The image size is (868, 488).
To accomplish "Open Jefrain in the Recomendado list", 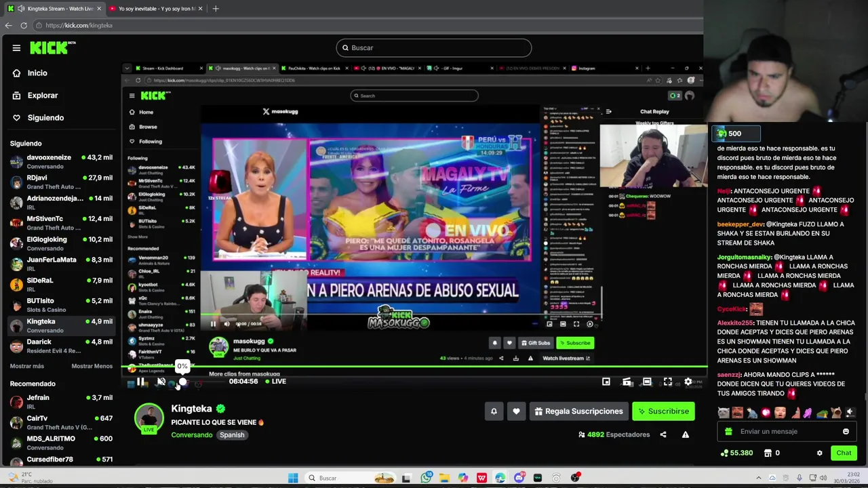I will [61, 402].
